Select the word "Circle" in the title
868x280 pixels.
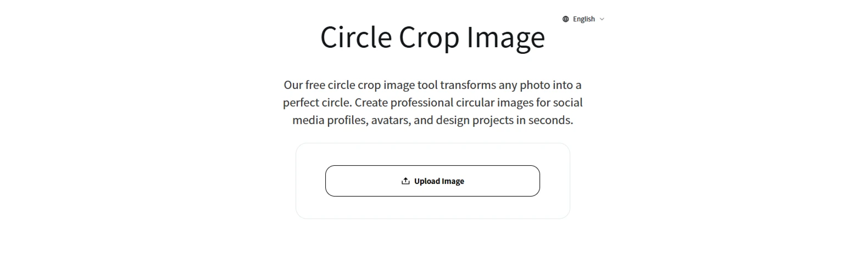pos(356,37)
